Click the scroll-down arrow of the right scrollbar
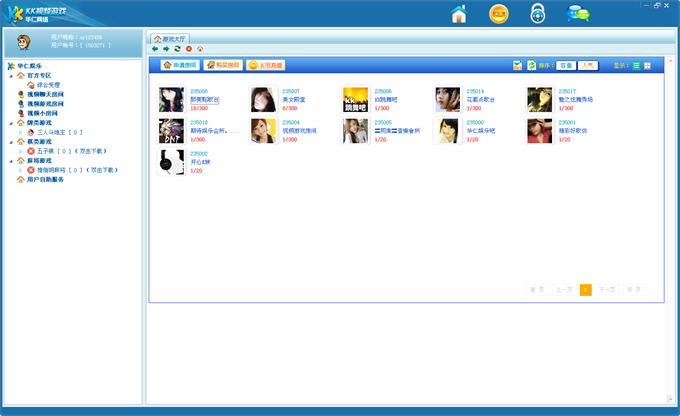Screen dimensions: 680x416 click(670, 399)
